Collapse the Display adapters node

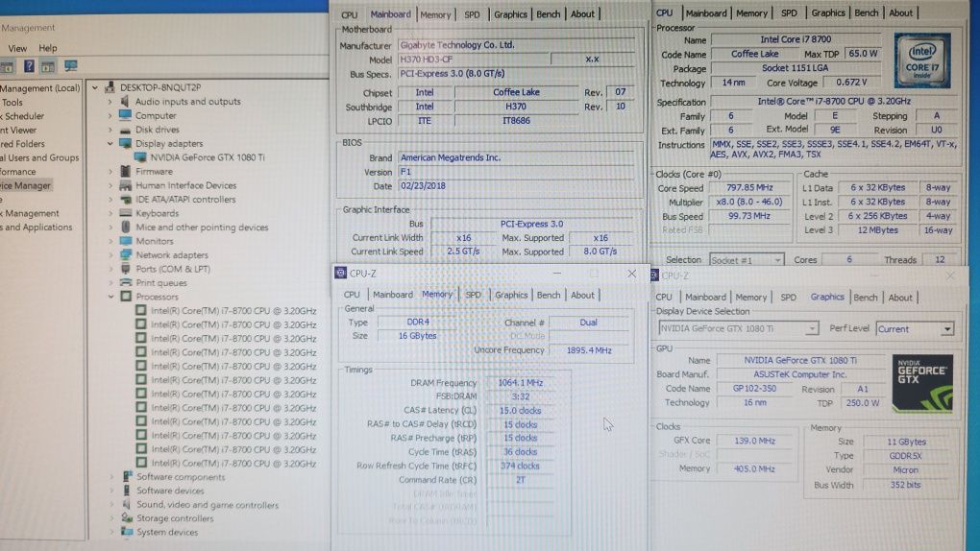click(x=110, y=143)
